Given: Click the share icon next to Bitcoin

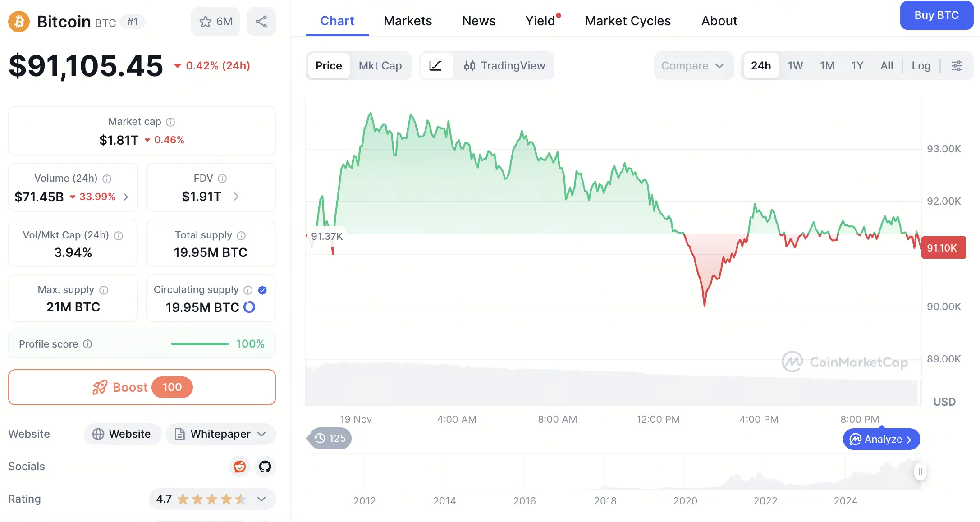Looking at the screenshot, I should tap(261, 22).
